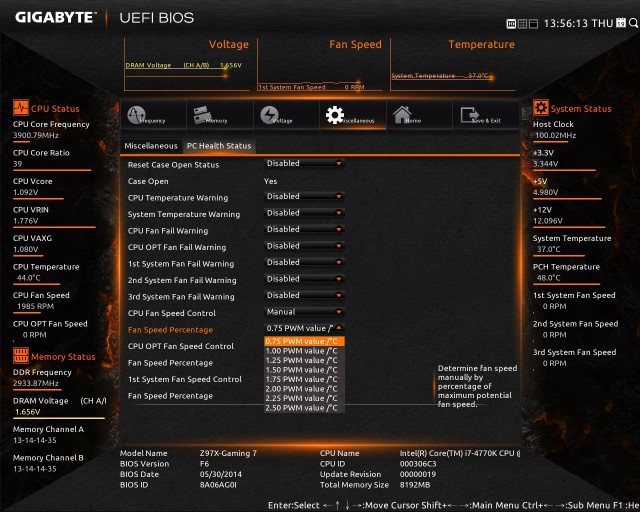Click the HD display mode icon
Screen dimensions: 640x512
point(511,24)
